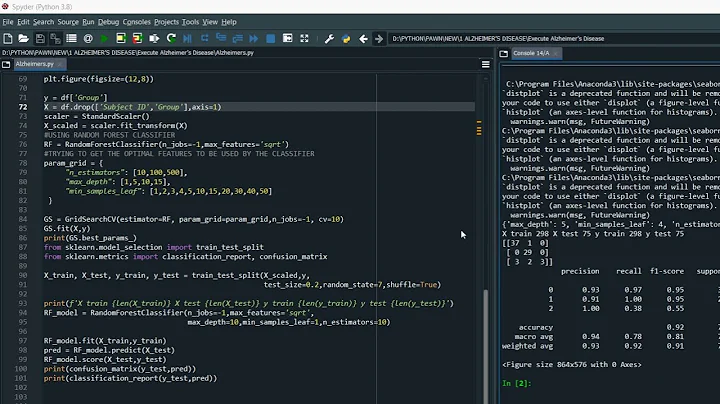
Task: Open the Source menu
Action: point(68,22)
